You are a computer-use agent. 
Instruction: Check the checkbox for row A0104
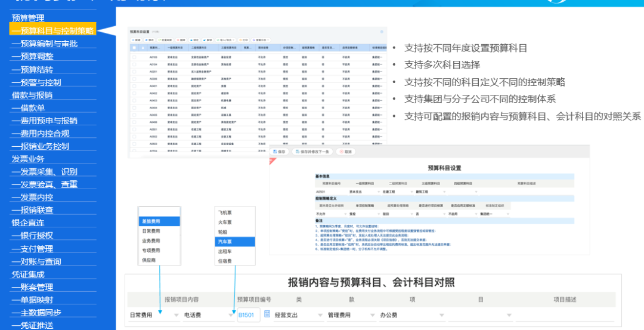point(134,64)
